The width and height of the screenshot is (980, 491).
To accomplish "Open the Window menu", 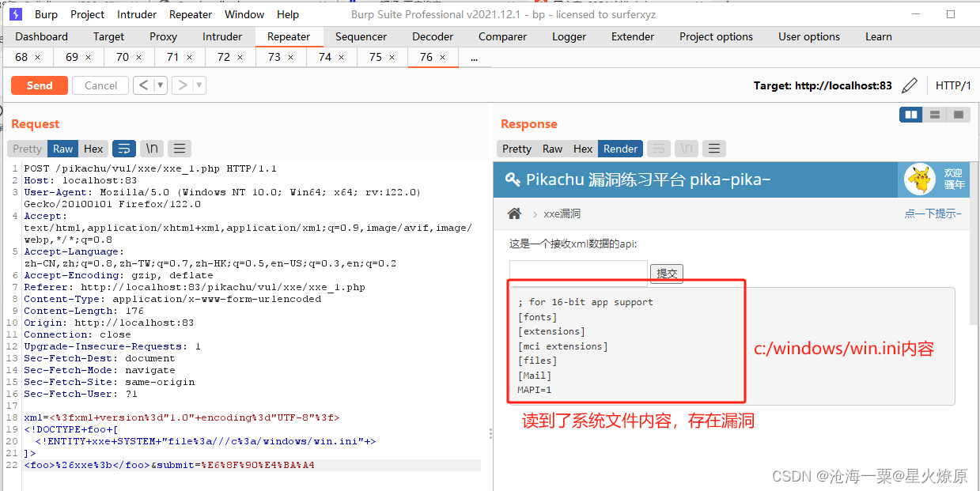I will (x=244, y=14).
